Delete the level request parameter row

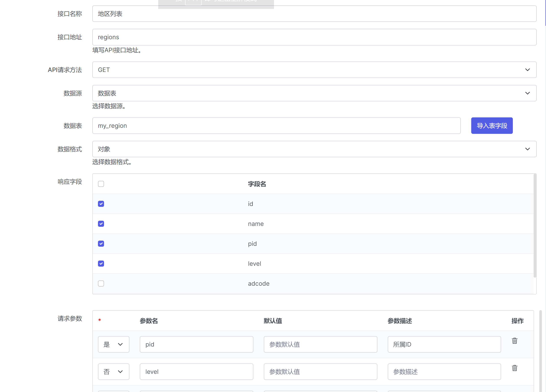point(515,368)
